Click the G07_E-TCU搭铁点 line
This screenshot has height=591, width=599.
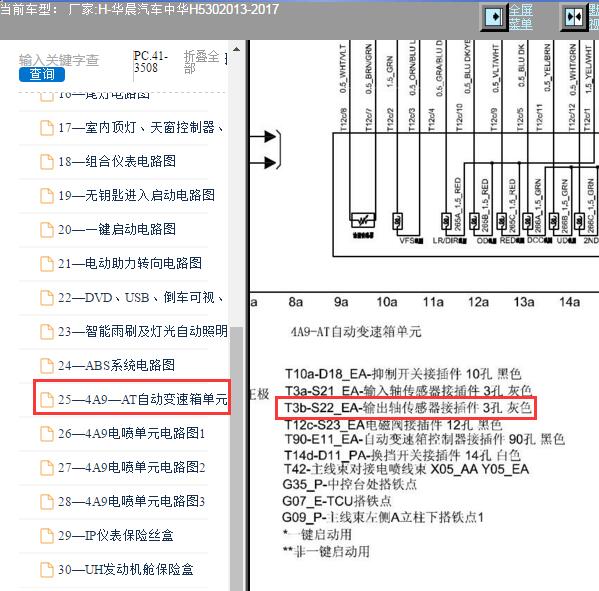pyautogui.click(x=337, y=500)
